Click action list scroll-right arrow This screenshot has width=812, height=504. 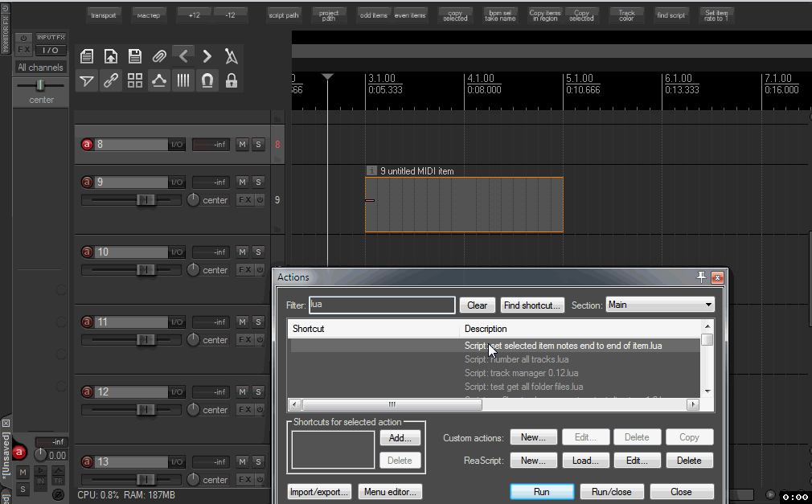693,404
